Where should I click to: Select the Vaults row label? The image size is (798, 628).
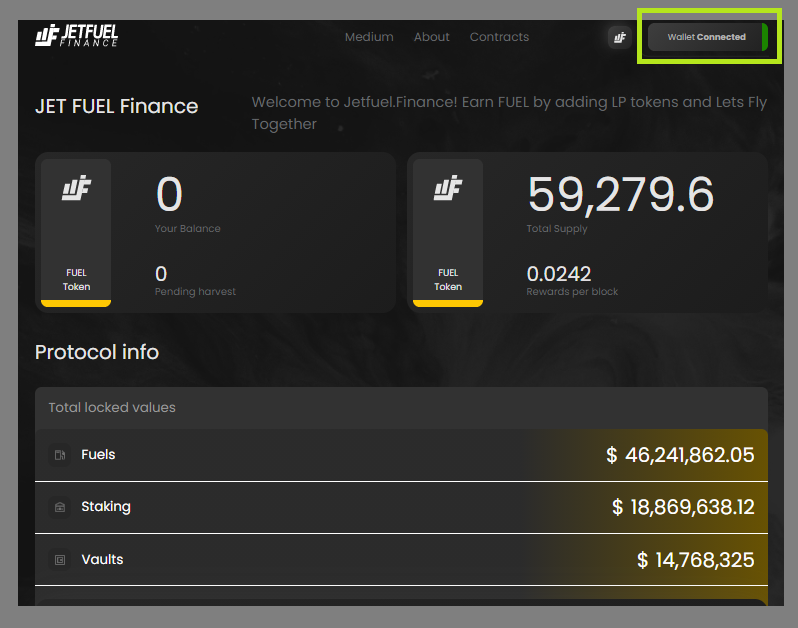click(x=102, y=559)
